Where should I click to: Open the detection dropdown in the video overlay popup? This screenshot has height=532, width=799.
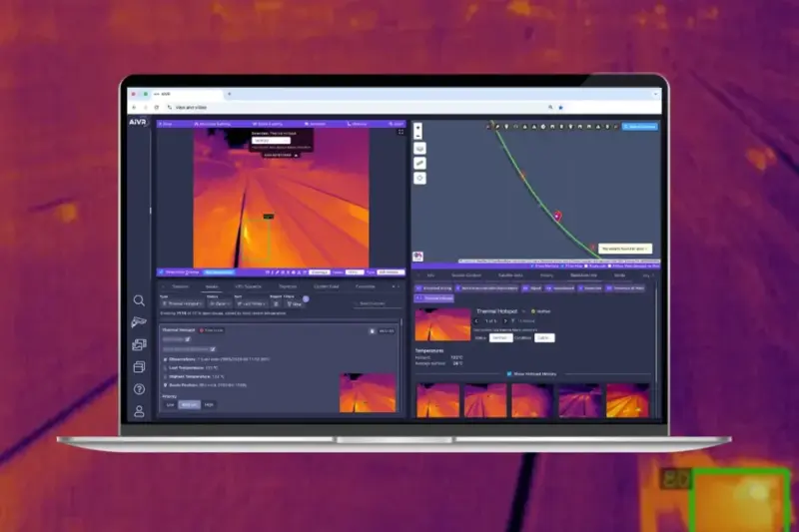(x=271, y=141)
